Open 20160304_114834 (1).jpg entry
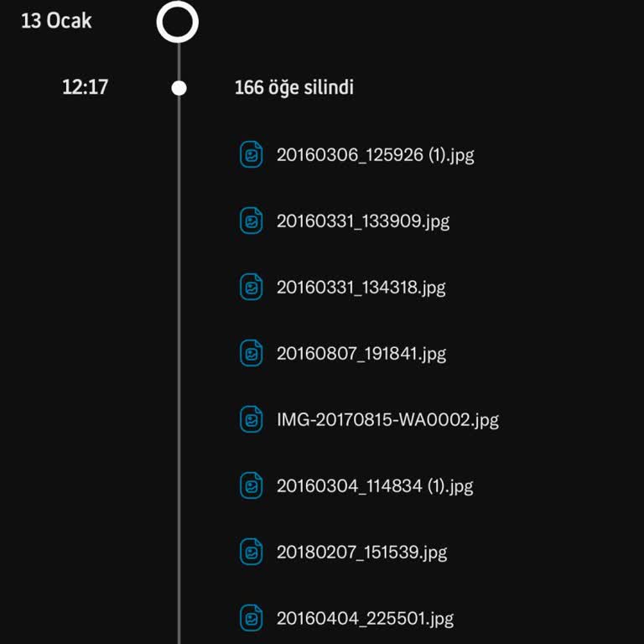644x644 pixels. pyautogui.click(x=375, y=486)
